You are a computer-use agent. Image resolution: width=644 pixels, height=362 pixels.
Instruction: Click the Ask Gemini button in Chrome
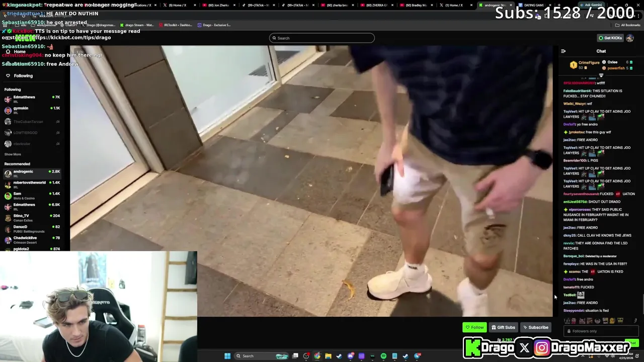(590, 5)
